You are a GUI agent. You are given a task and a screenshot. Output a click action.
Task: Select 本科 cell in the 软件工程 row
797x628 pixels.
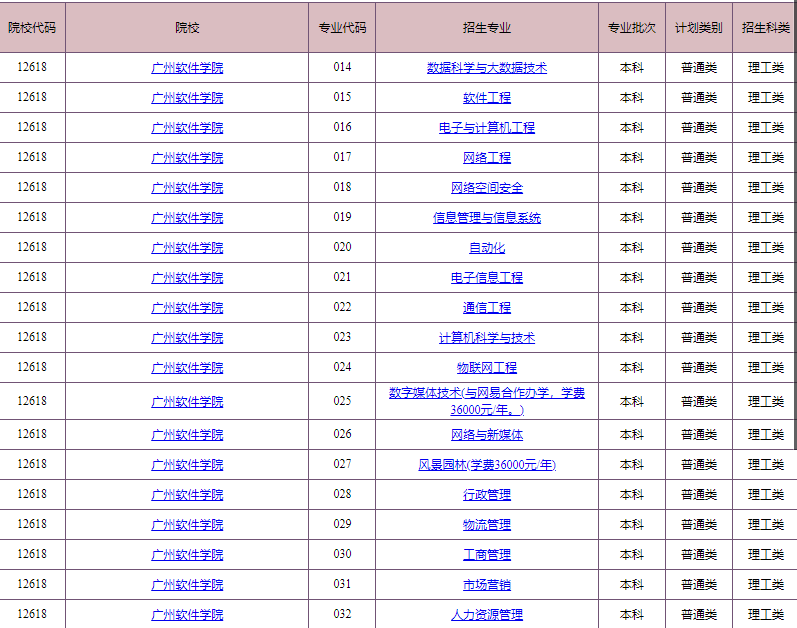pos(632,98)
